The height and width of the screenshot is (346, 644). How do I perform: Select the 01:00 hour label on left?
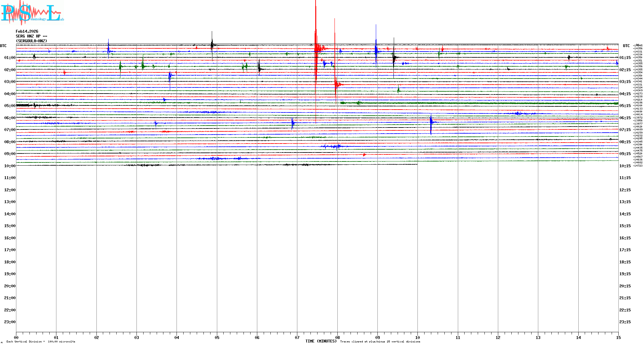(10, 58)
